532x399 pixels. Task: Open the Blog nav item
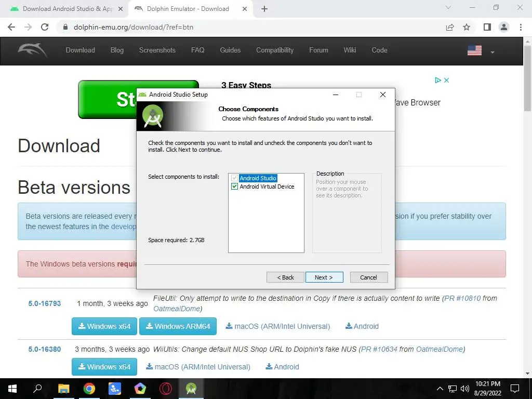point(117,50)
